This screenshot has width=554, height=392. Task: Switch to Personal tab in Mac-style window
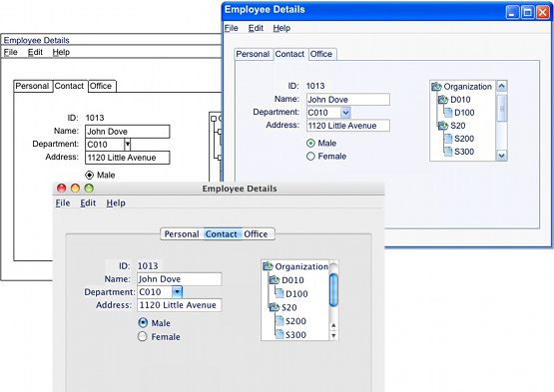click(182, 233)
